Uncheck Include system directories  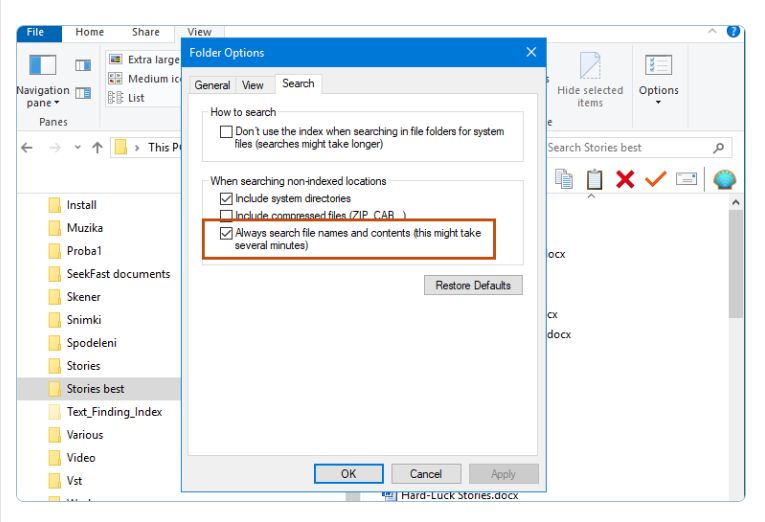pos(226,199)
